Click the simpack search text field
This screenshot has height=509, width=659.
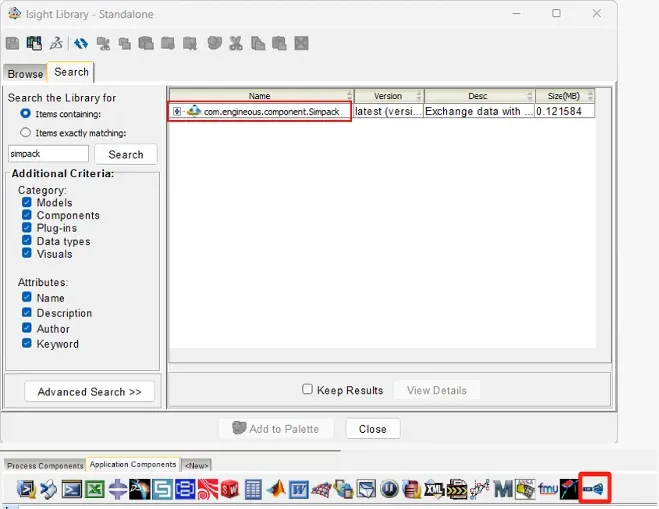click(x=48, y=154)
